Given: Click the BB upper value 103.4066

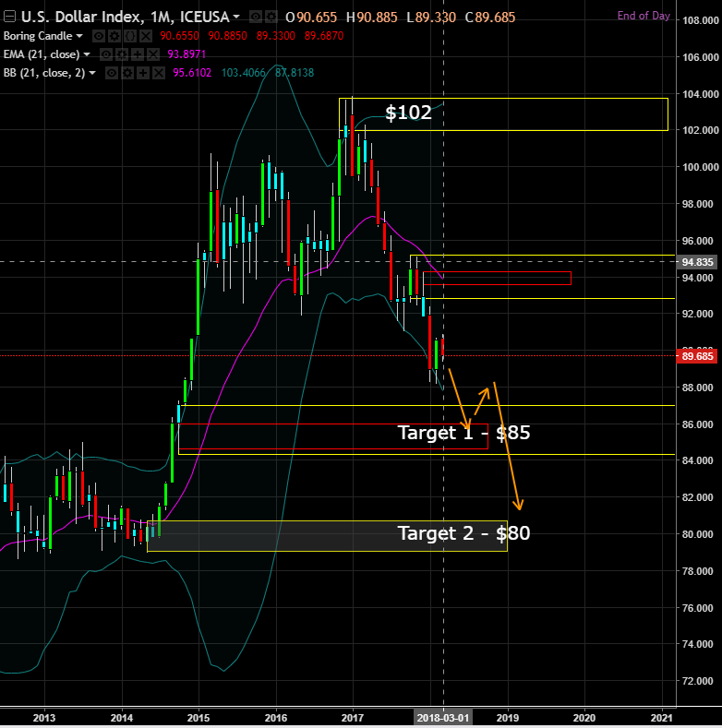Looking at the screenshot, I should point(244,73).
